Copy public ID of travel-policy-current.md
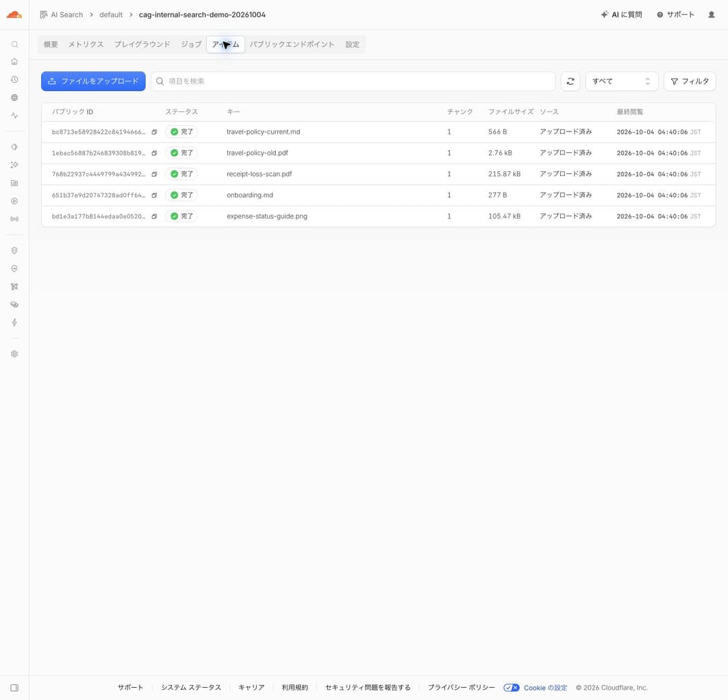This screenshot has width=728, height=700. pyautogui.click(x=154, y=132)
